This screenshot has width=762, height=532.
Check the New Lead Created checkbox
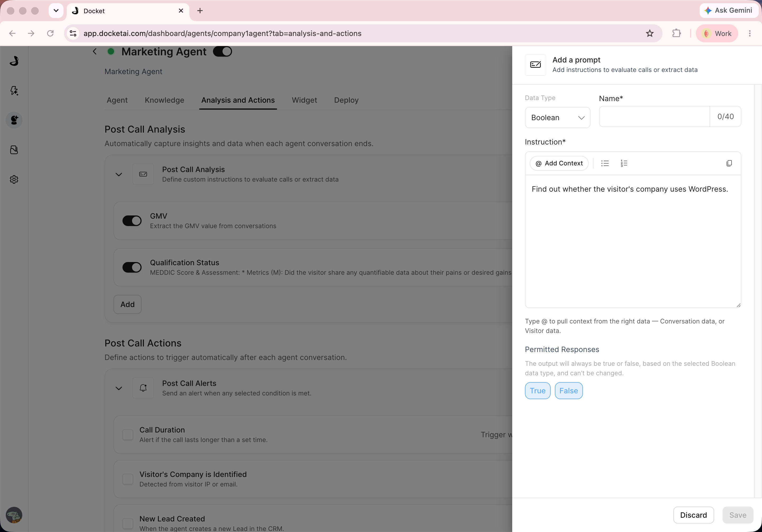coord(128,524)
